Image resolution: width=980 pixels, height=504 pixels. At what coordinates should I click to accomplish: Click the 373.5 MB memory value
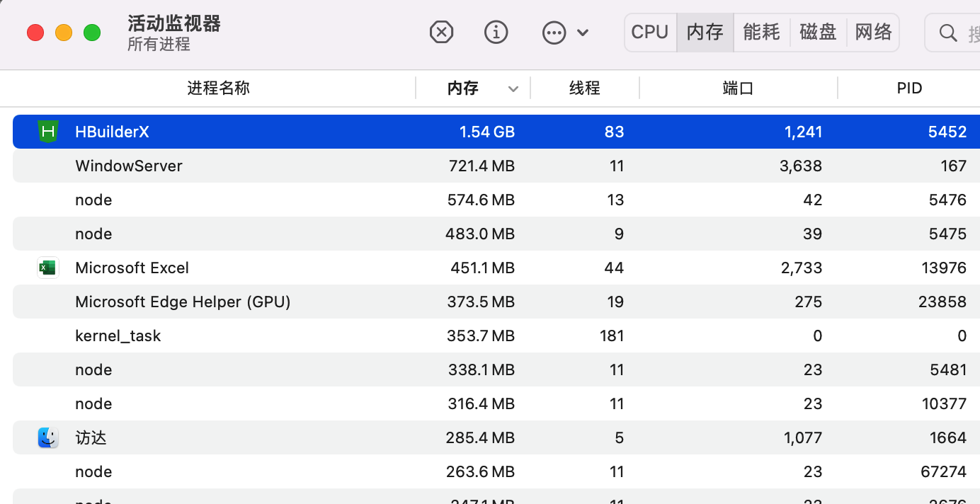[x=481, y=302]
